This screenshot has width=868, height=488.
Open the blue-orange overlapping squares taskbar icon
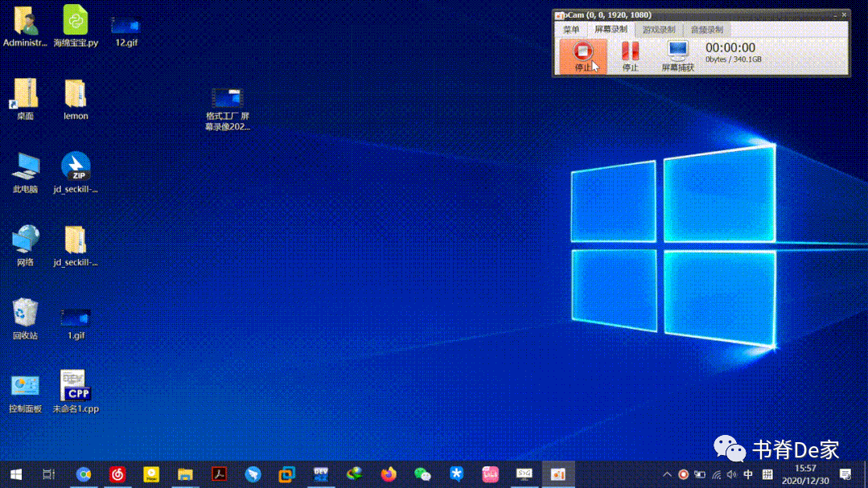pyautogui.click(x=286, y=474)
